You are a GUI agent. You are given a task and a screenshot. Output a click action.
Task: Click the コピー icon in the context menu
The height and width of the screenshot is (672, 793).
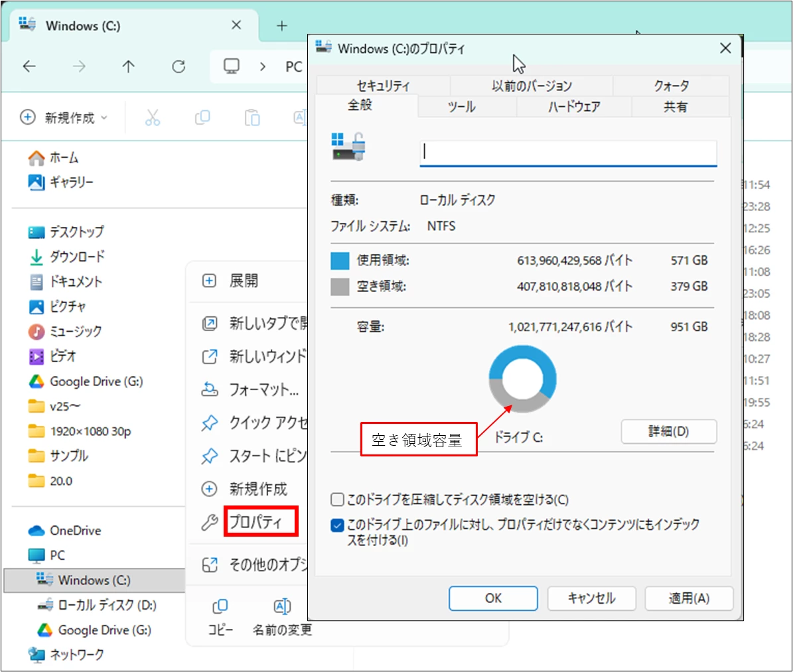pos(220,606)
